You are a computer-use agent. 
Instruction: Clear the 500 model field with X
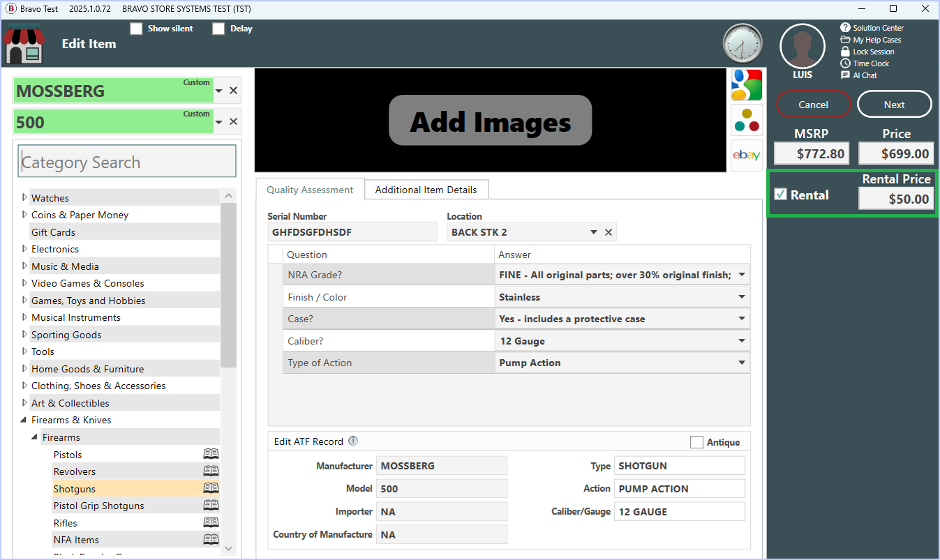(x=234, y=122)
